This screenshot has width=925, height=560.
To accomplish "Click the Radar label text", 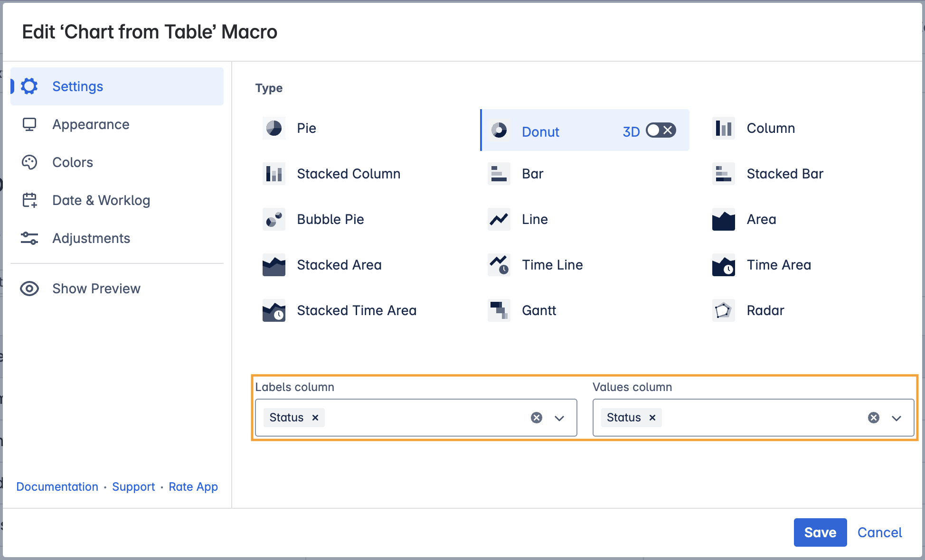I will click(765, 310).
